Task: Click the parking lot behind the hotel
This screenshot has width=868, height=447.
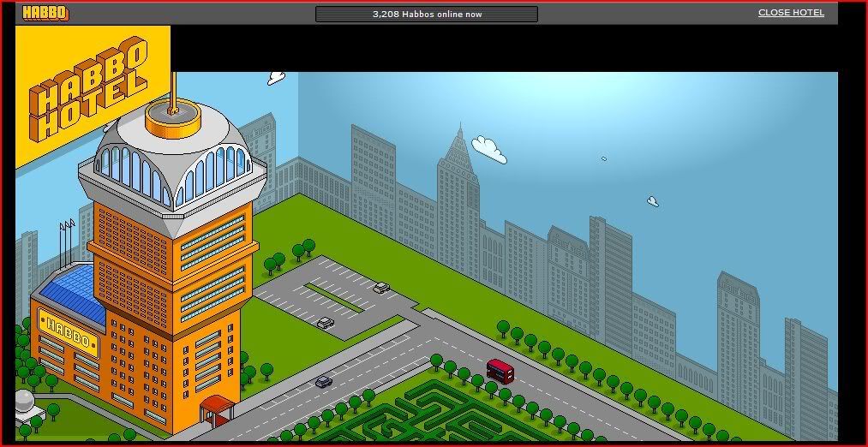Action: tap(326, 291)
